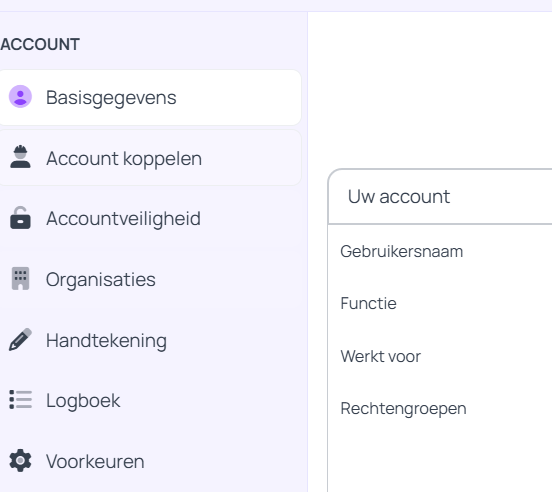
Task: Click the list Logboek icon
Action: [20, 400]
